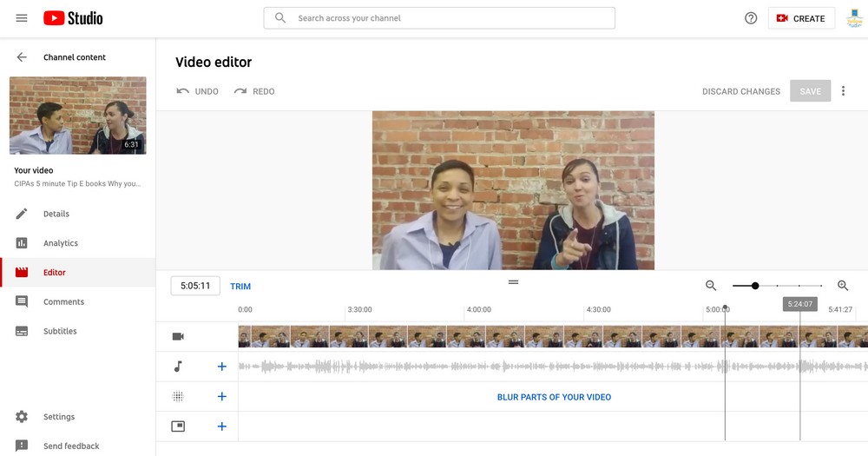868x456 pixels.
Task: Open the Comments section
Action: click(63, 301)
